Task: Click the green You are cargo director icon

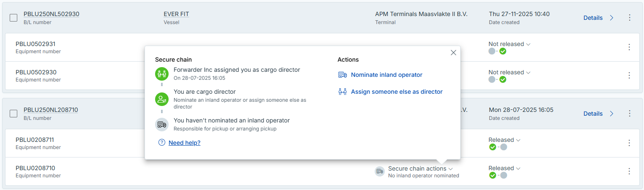Action: (162, 100)
